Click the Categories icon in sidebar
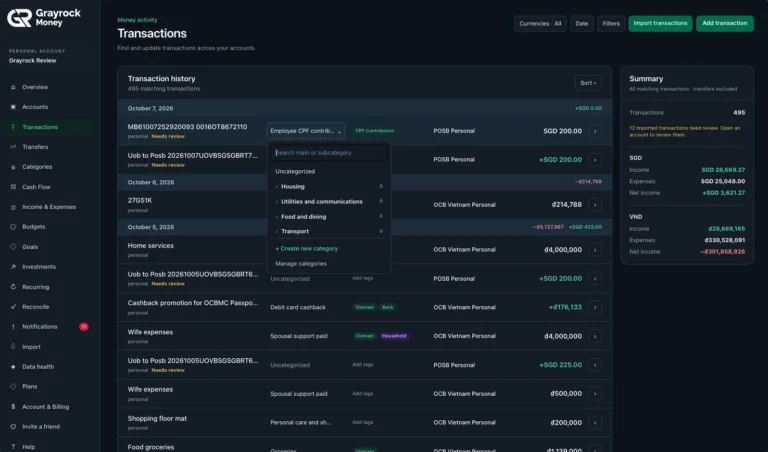The width and height of the screenshot is (768, 452). (x=13, y=167)
